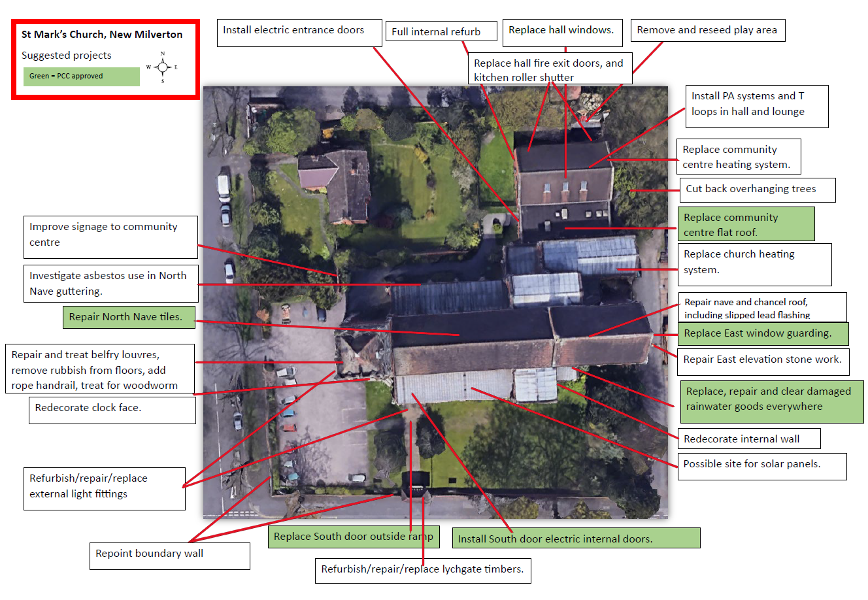
Task: Click 'Cut back overhanging trees' label
Action: (x=758, y=190)
